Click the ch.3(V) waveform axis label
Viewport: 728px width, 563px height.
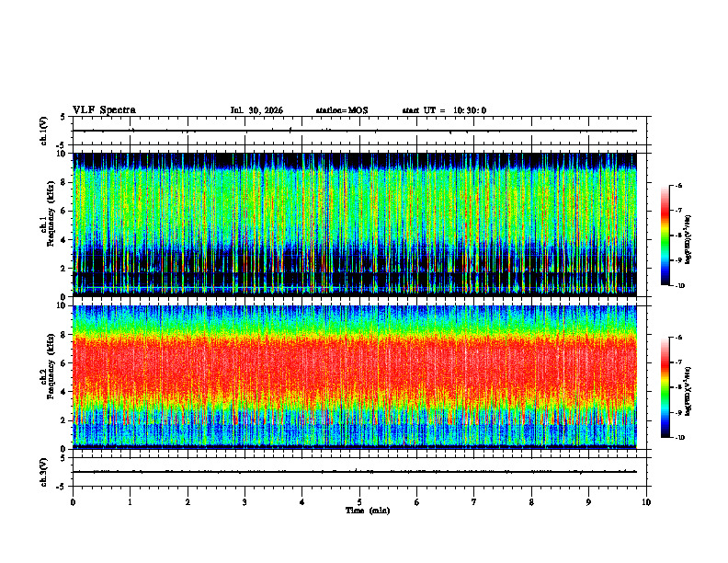[x=44, y=472]
